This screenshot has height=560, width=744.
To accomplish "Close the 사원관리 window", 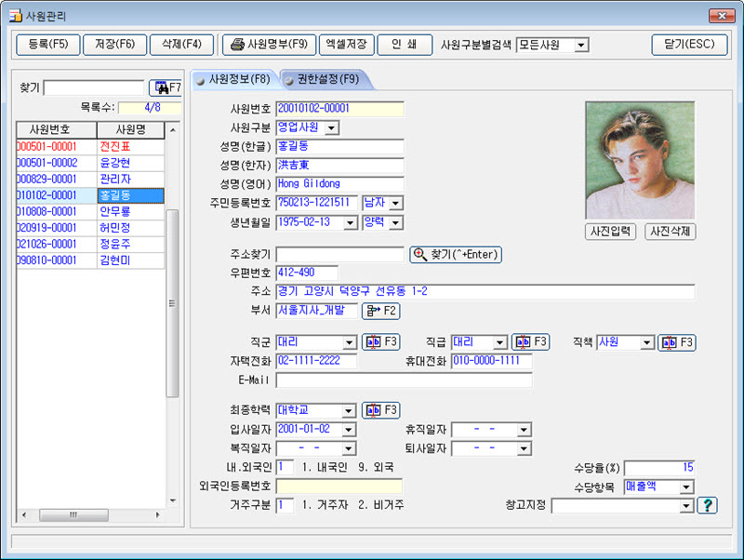I will [722, 16].
